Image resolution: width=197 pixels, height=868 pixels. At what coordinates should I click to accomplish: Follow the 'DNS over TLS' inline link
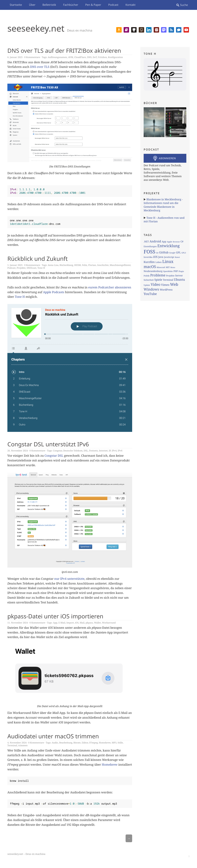(40, 67)
